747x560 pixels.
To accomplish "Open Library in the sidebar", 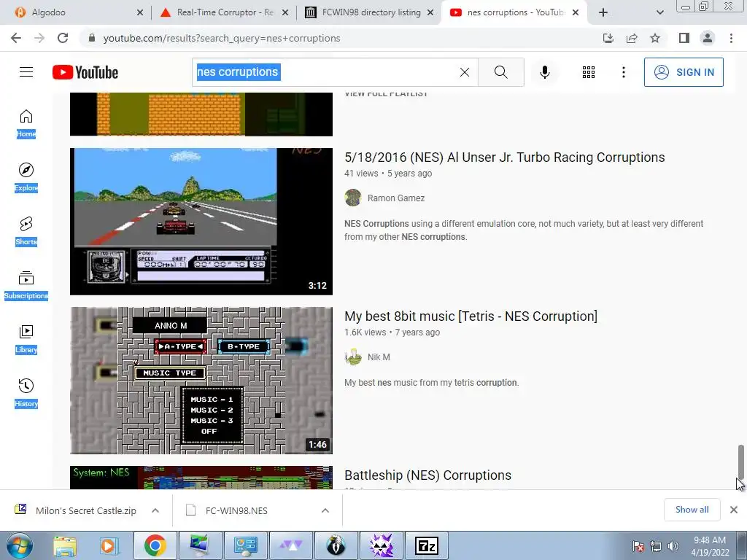I will coord(26,340).
